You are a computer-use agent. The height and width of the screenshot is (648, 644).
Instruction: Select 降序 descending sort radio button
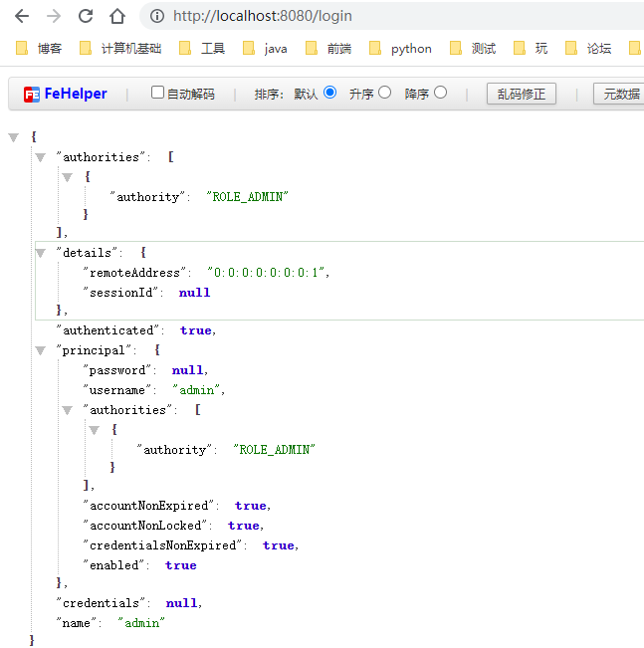pyautogui.click(x=440, y=93)
